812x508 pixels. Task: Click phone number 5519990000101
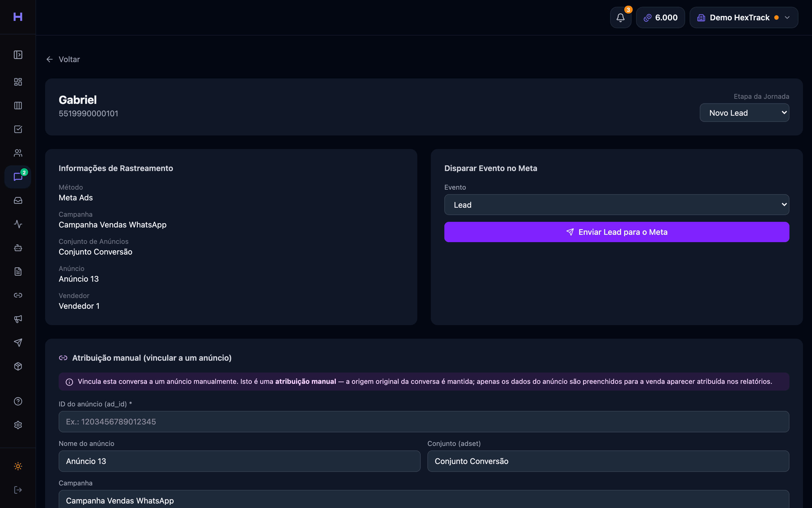coord(89,113)
